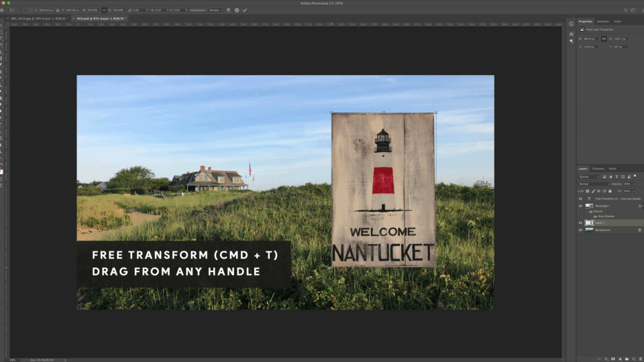Toggle Drop Shadow effect visibility
The image size is (644, 362).
595,217
